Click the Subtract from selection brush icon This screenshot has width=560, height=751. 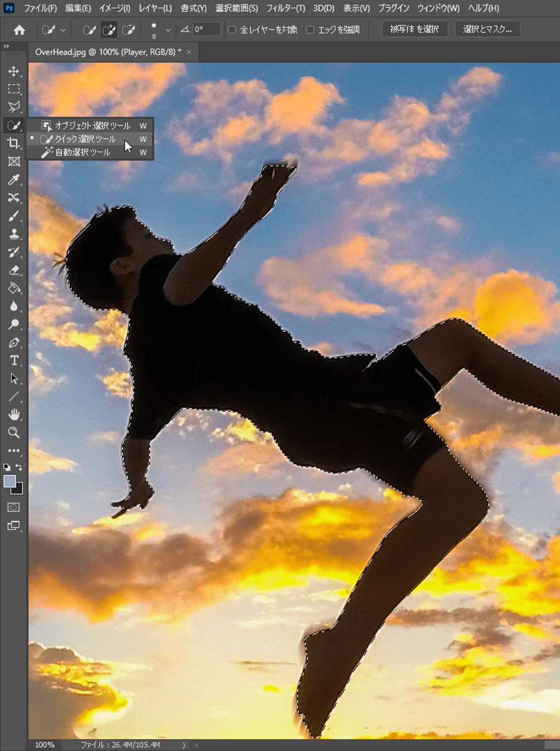pyautogui.click(x=129, y=29)
